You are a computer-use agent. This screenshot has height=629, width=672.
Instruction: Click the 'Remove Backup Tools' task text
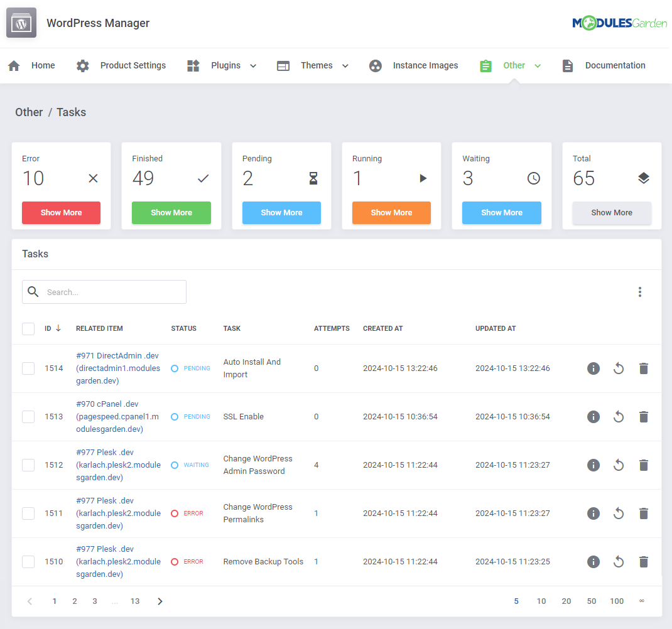click(x=263, y=562)
